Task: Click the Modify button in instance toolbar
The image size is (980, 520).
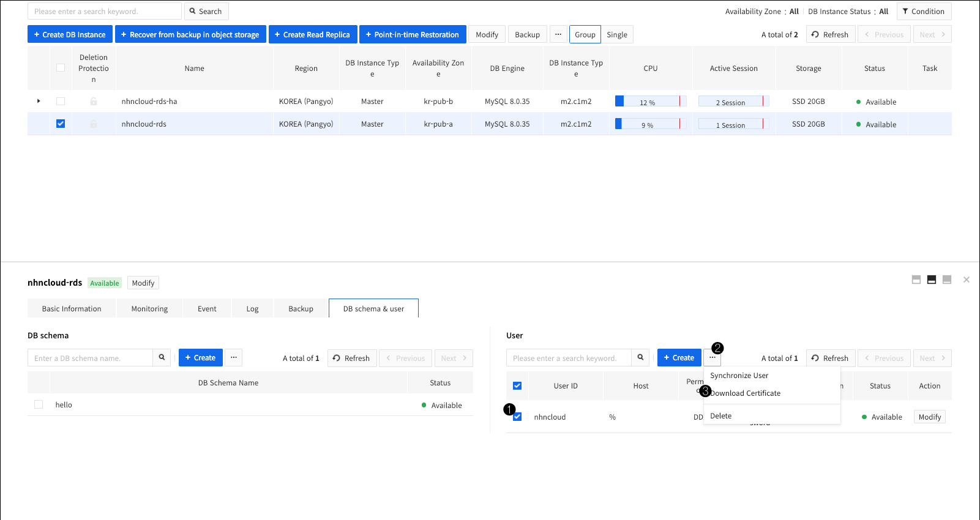Action: pyautogui.click(x=487, y=34)
